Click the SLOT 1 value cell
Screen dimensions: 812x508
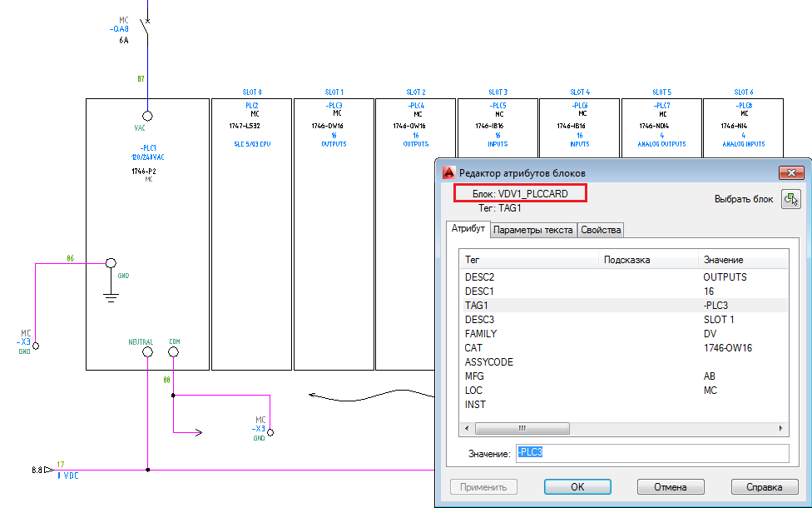[719, 320]
